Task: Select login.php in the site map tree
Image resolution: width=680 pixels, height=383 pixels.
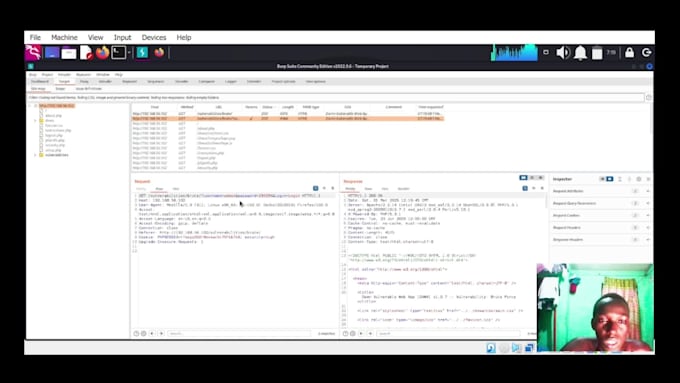Action: [54, 135]
